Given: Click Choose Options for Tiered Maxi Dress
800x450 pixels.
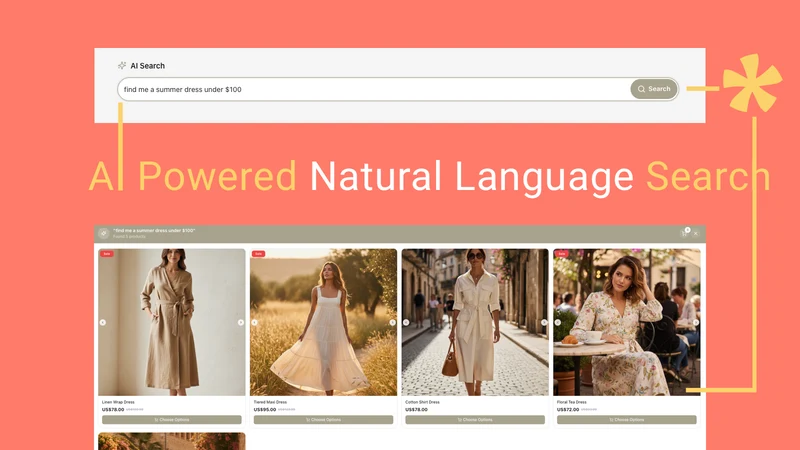Looking at the screenshot, I should point(323,420).
